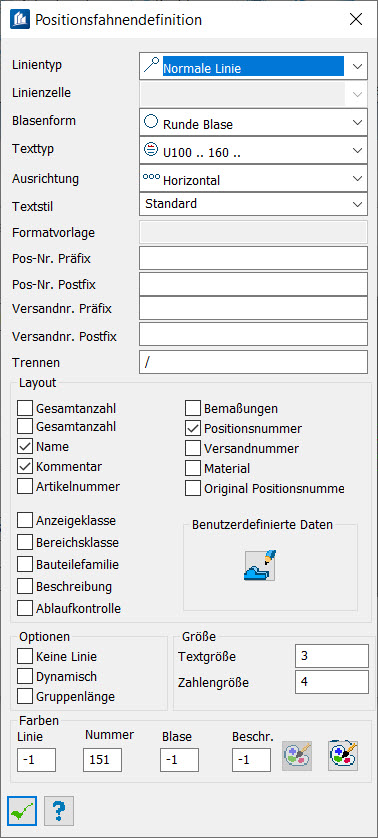Close the Positionsfahnendefinition dialog
Image resolution: width=378 pixels, height=838 pixels.
pyautogui.click(x=356, y=20)
